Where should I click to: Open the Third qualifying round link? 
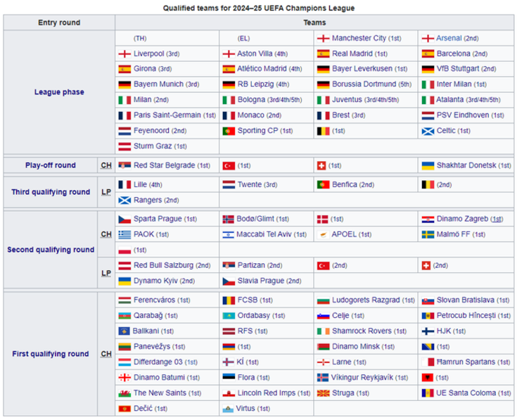pyautogui.click(x=51, y=192)
